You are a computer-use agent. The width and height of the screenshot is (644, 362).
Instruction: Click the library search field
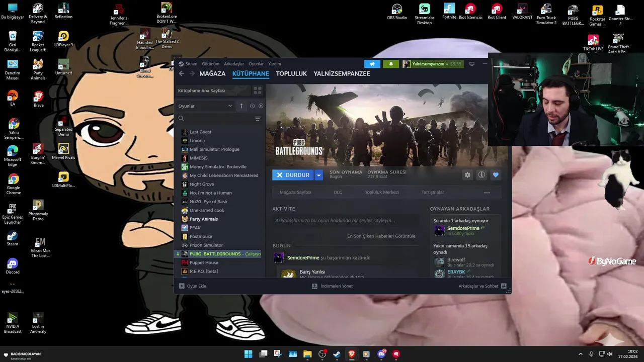(x=214, y=119)
